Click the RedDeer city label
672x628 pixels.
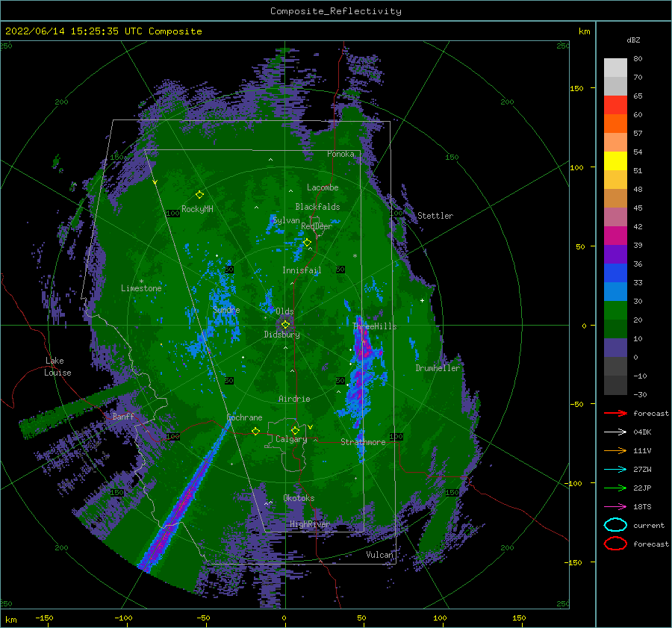(x=317, y=226)
